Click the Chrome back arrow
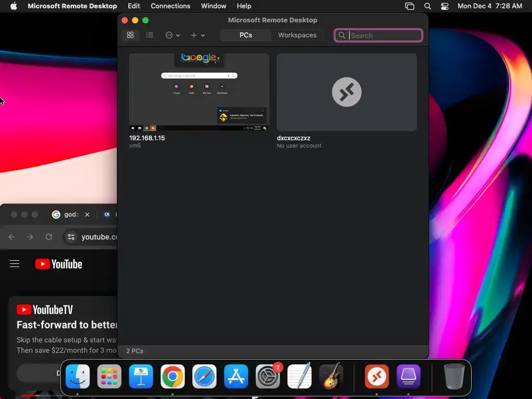532x399 pixels. click(11, 237)
